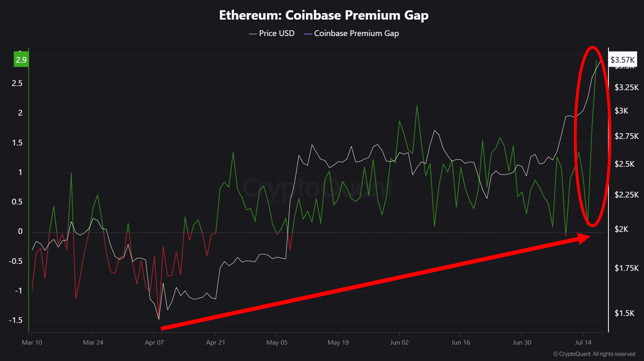The width and height of the screenshot is (644, 361).
Task: Click the -1.5 left-axis value label
Action: coord(16,321)
